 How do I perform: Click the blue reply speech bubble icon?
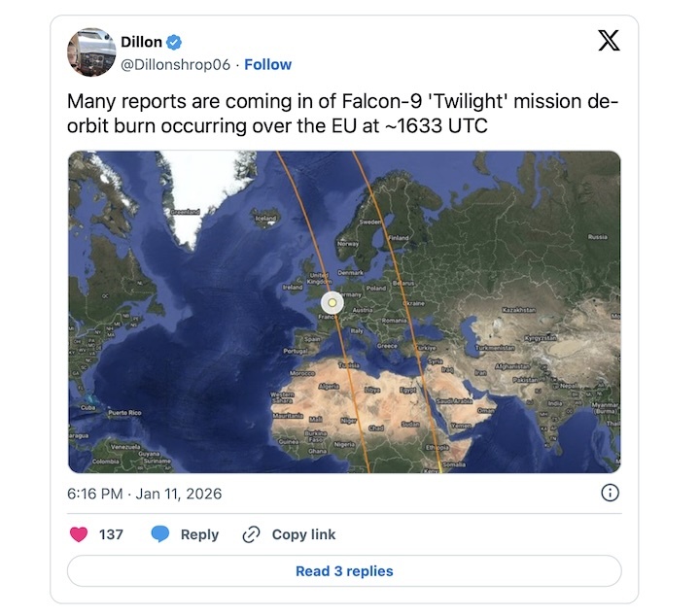point(160,534)
